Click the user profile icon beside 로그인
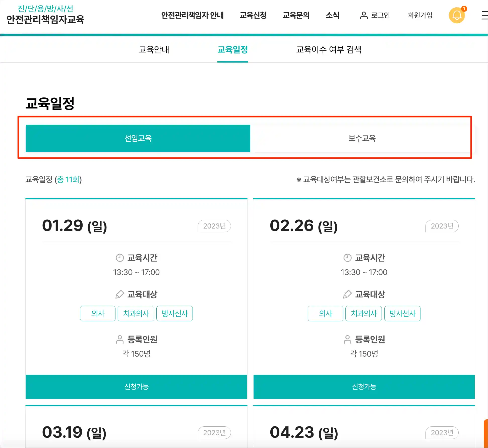Screen dimensions: 488x448 point(364,15)
